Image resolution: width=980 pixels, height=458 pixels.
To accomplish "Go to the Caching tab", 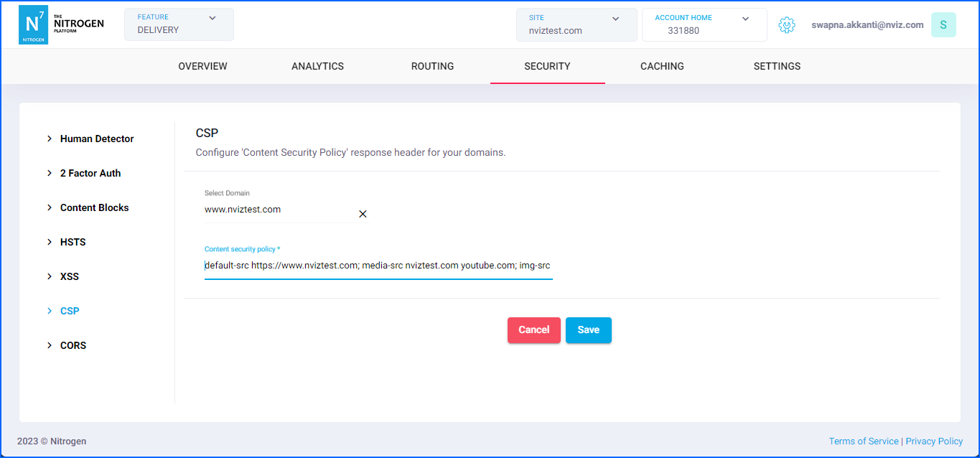I will pyautogui.click(x=662, y=66).
